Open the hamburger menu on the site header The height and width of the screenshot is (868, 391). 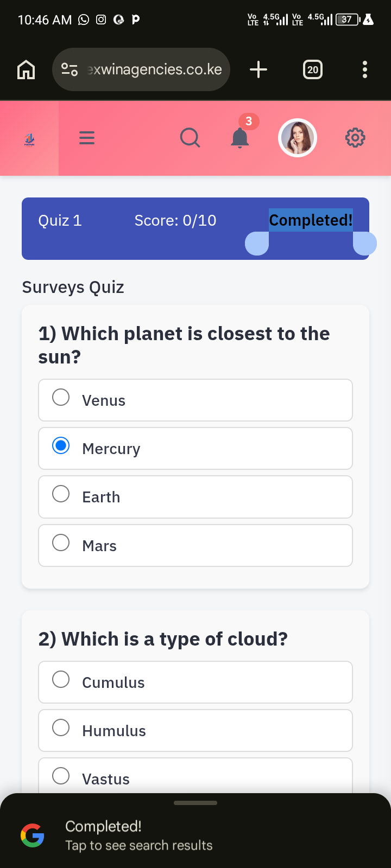coord(86,138)
